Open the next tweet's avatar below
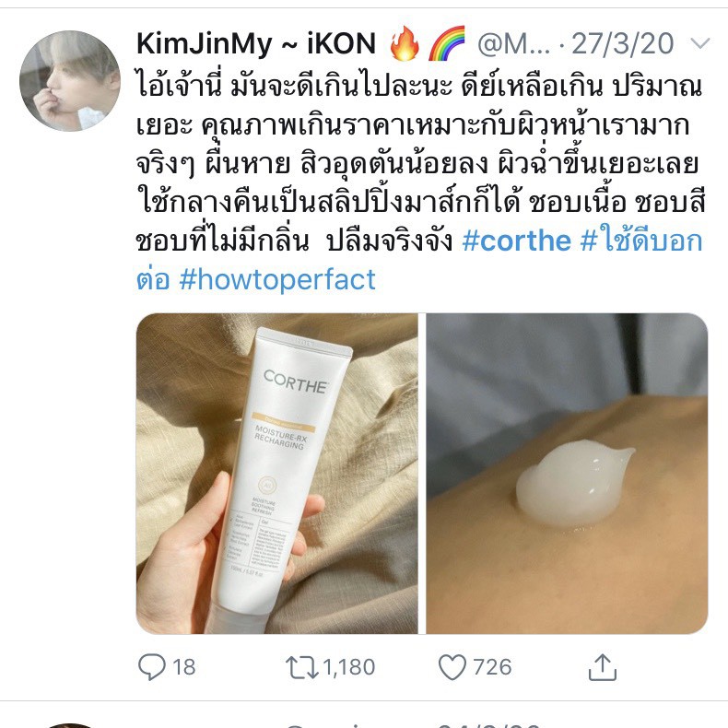 (x=70, y=725)
